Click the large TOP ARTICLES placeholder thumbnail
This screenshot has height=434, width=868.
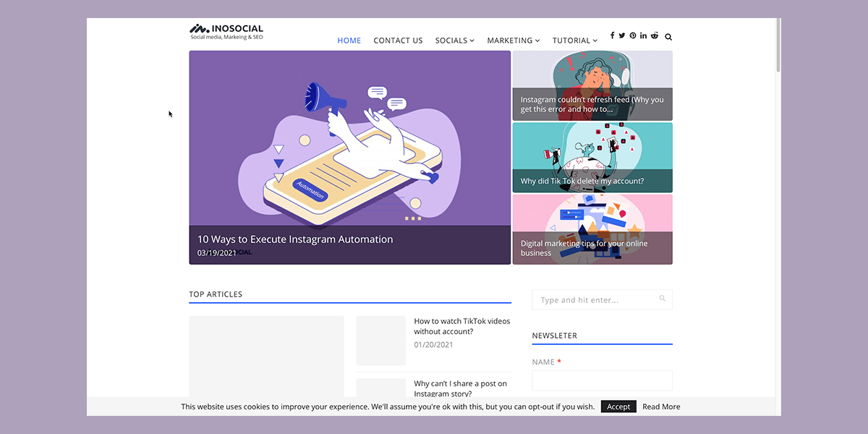(x=267, y=356)
